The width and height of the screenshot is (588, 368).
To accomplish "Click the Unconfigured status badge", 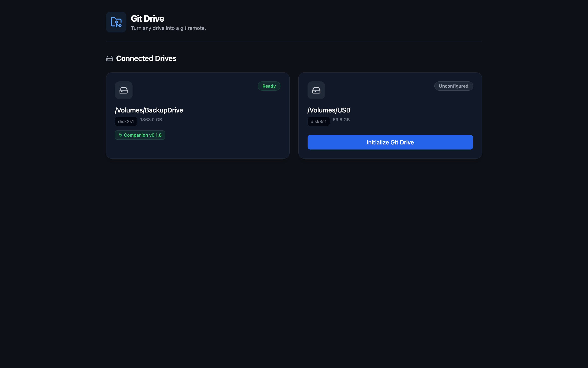I will tap(453, 86).
